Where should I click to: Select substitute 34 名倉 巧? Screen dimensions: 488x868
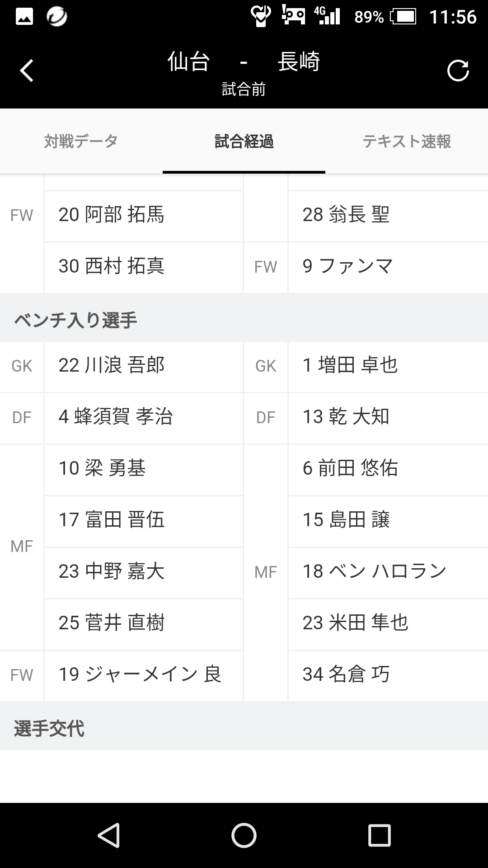(x=388, y=675)
